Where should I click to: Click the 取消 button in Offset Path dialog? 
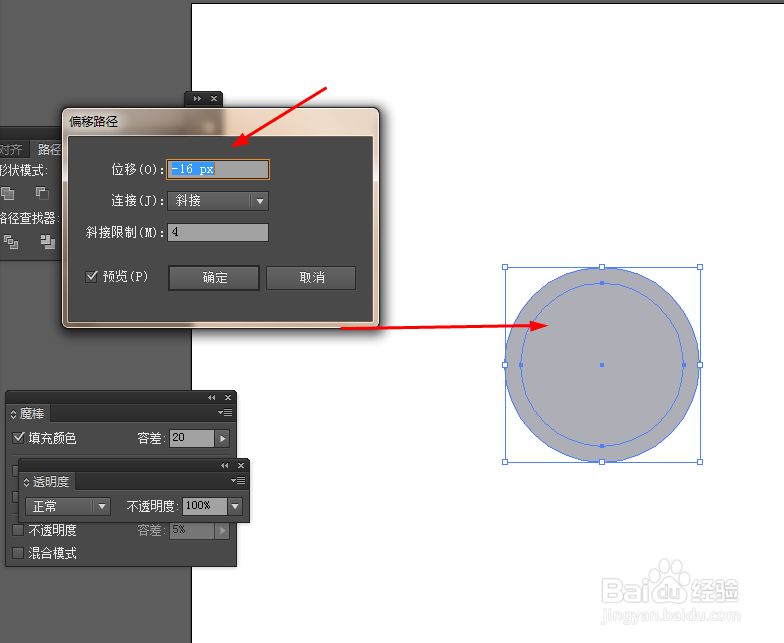click(x=311, y=278)
